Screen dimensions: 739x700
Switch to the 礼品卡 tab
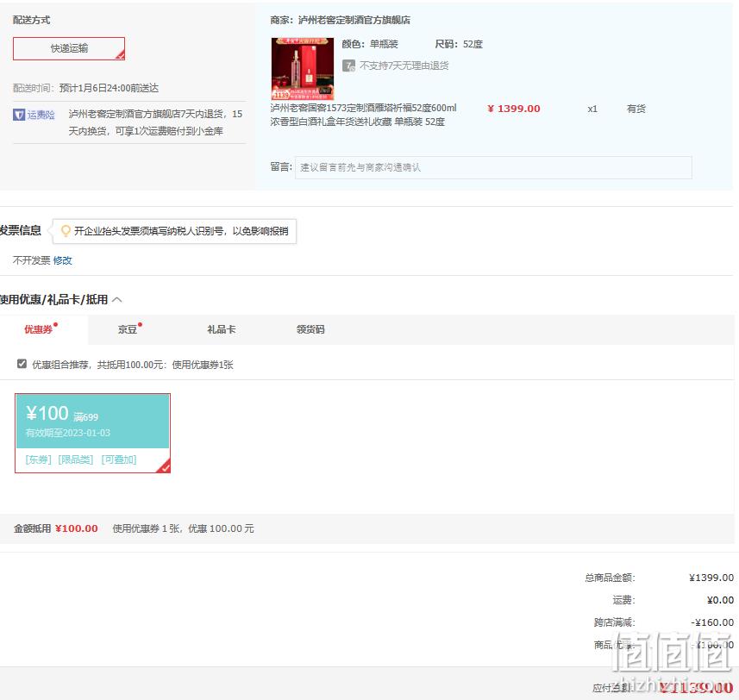point(222,329)
